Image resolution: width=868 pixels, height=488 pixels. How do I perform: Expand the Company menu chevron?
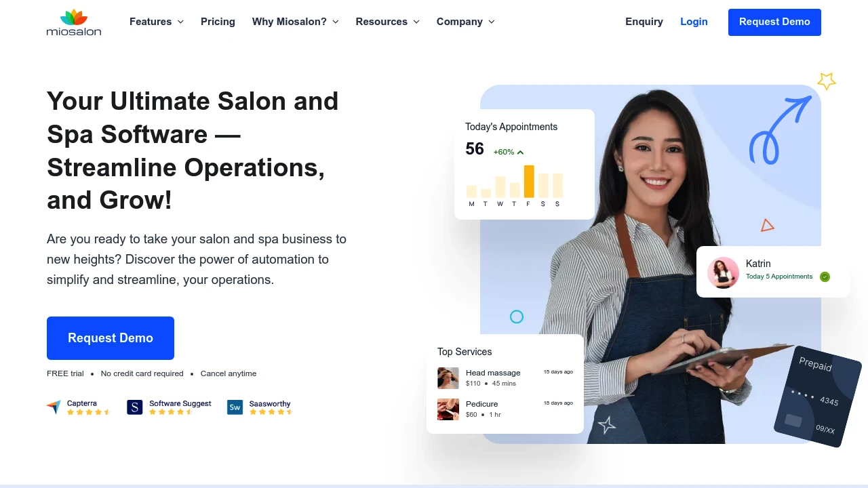(x=491, y=22)
